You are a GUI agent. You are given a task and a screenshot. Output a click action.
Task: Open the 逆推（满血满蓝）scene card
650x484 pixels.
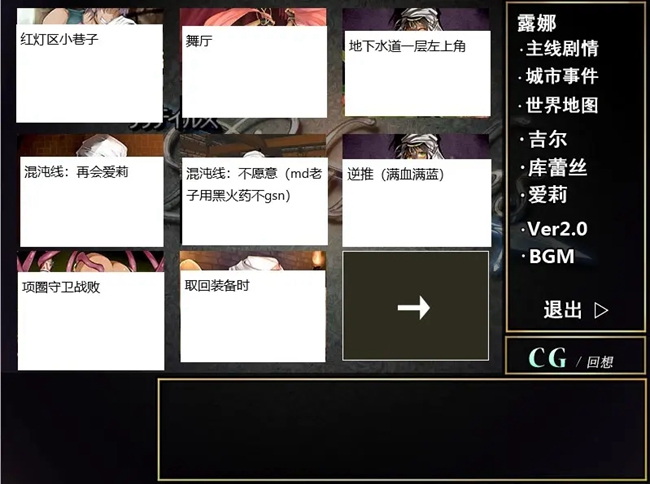pyautogui.click(x=417, y=191)
